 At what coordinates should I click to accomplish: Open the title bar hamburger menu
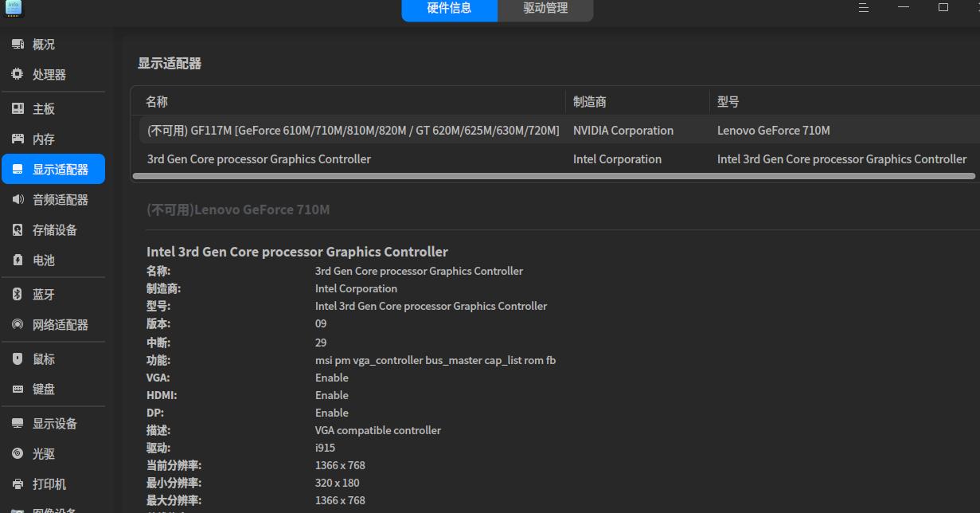864,7
